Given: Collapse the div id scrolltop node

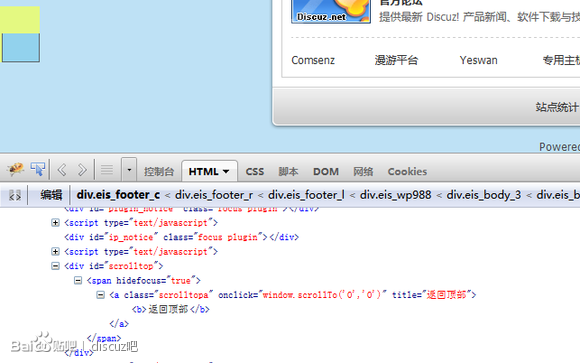Looking at the screenshot, I should (x=55, y=266).
